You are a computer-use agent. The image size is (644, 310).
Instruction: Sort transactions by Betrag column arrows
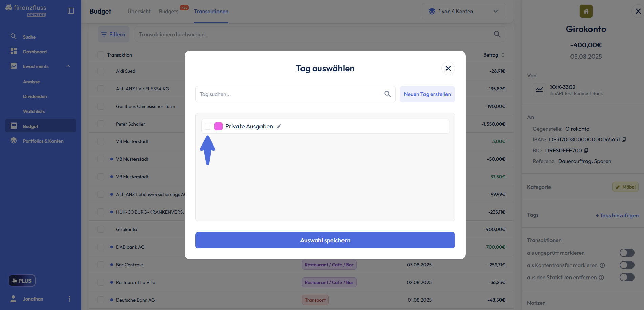click(x=503, y=55)
